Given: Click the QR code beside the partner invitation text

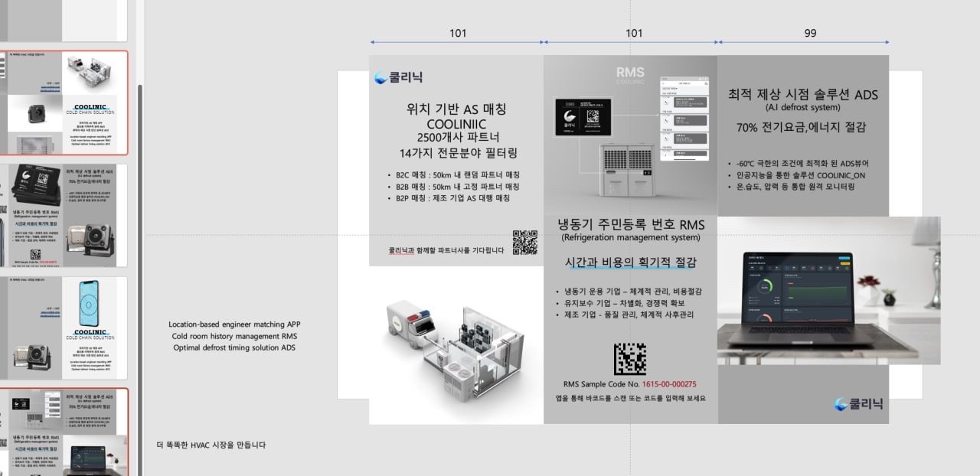Looking at the screenshot, I should (x=524, y=242).
